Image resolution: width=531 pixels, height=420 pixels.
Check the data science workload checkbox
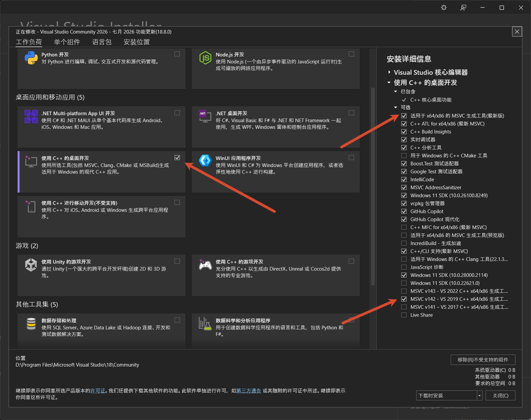pyautogui.click(x=351, y=320)
